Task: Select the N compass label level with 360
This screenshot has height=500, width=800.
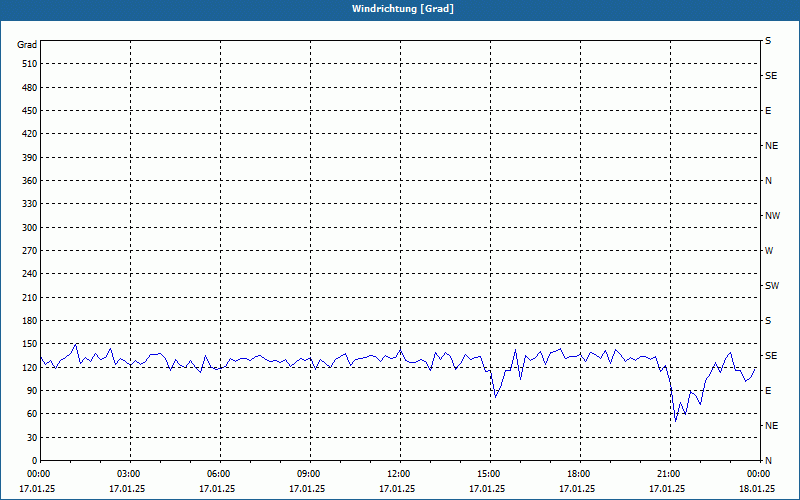Action: coord(768,181)
